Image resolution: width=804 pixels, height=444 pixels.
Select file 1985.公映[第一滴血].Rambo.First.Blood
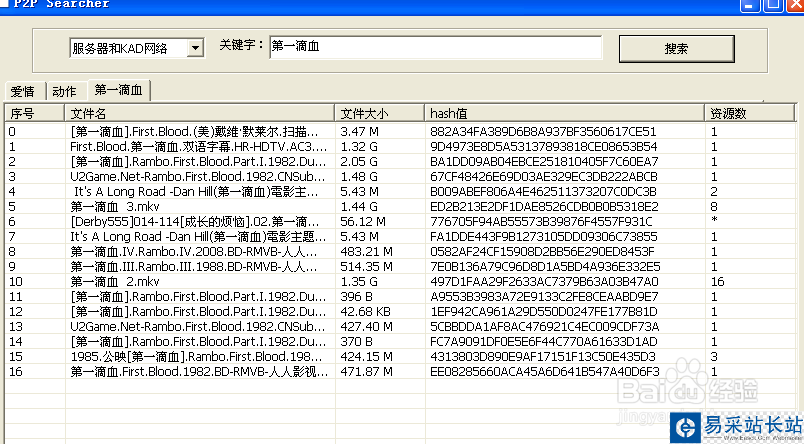[x=196, y=356]
